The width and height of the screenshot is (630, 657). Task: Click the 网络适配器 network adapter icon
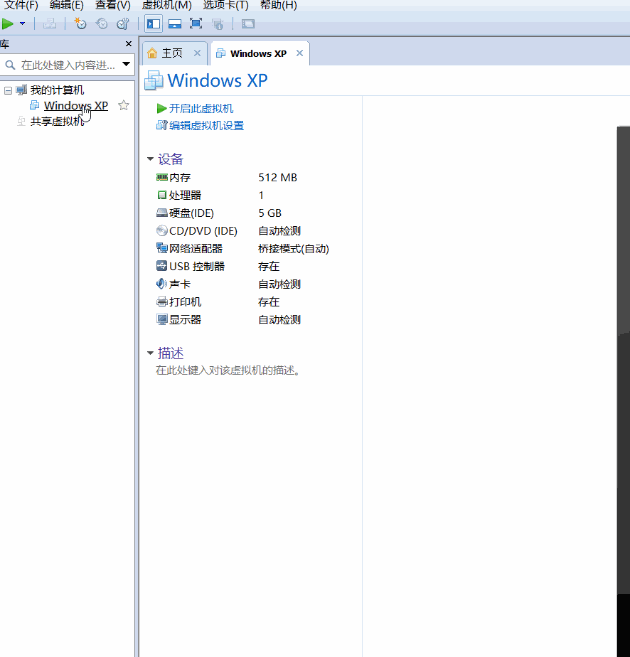tap(162, 248)
